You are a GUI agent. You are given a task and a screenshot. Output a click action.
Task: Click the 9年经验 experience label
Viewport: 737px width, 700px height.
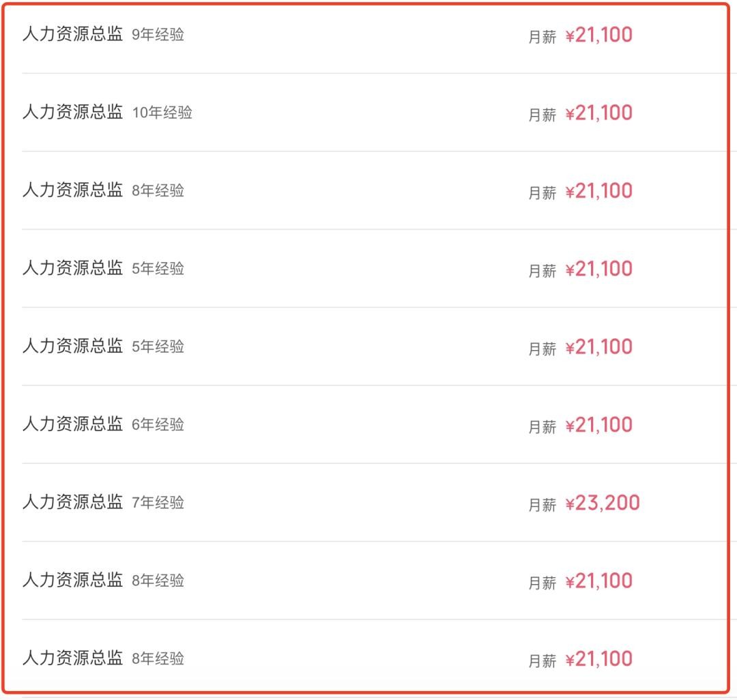tap(158, 35)
